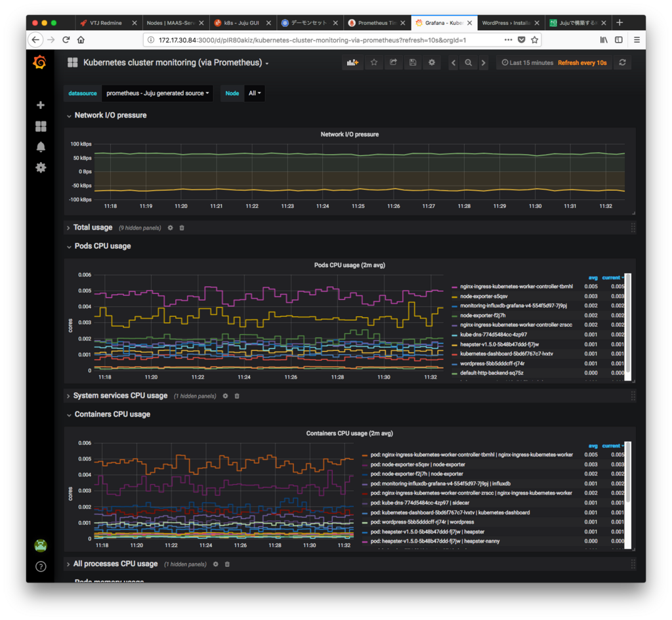Delete the Total usage row with its trash icon
672x620 pixels.
pyautogui.click(x=182, y=228)
